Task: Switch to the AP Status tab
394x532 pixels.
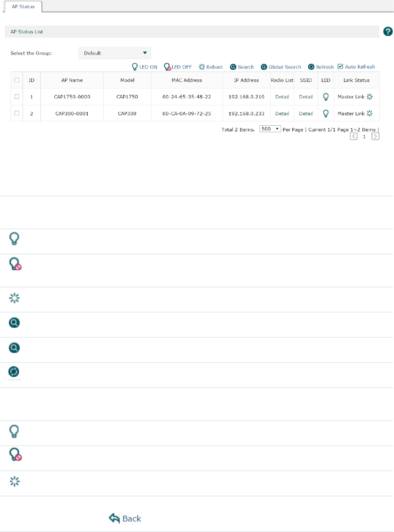Action: click(x=23, y=7)
